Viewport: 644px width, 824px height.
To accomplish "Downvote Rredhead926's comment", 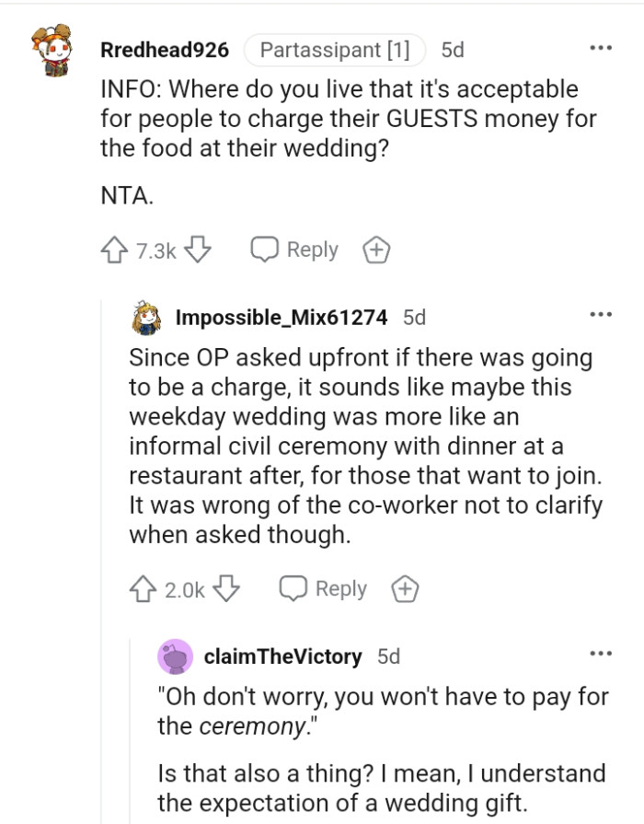I will tap(199, 250).
